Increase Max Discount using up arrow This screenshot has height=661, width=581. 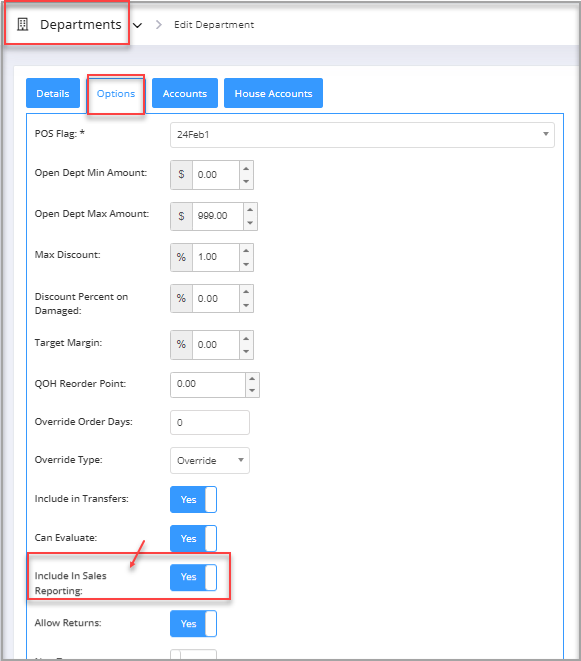(x=246, y=251)
